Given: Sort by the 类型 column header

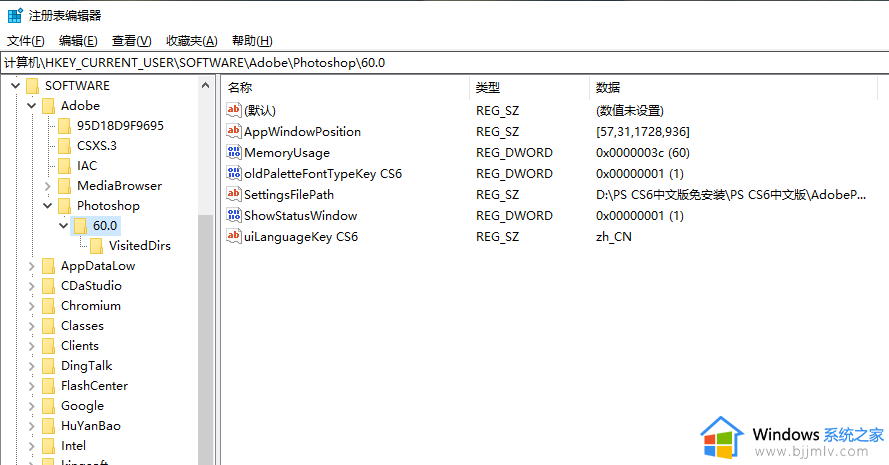Looking at the screenshot, I should 530,87.
